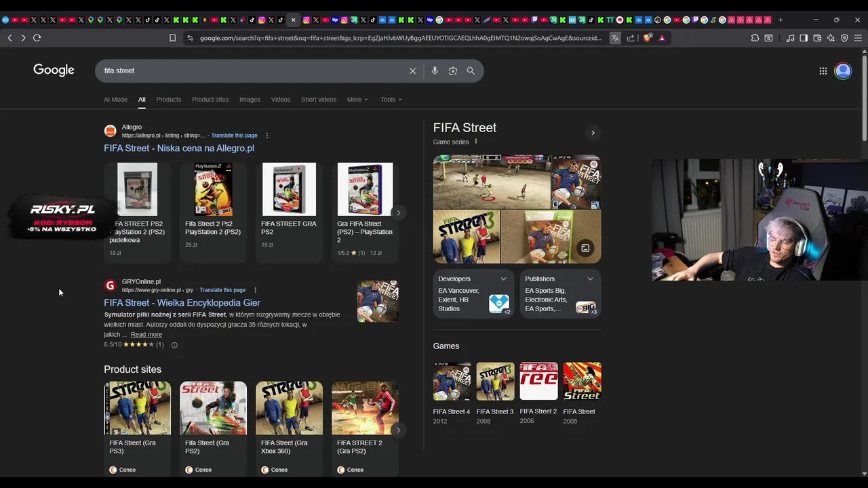Expand the More dropdown

(357, 100)
